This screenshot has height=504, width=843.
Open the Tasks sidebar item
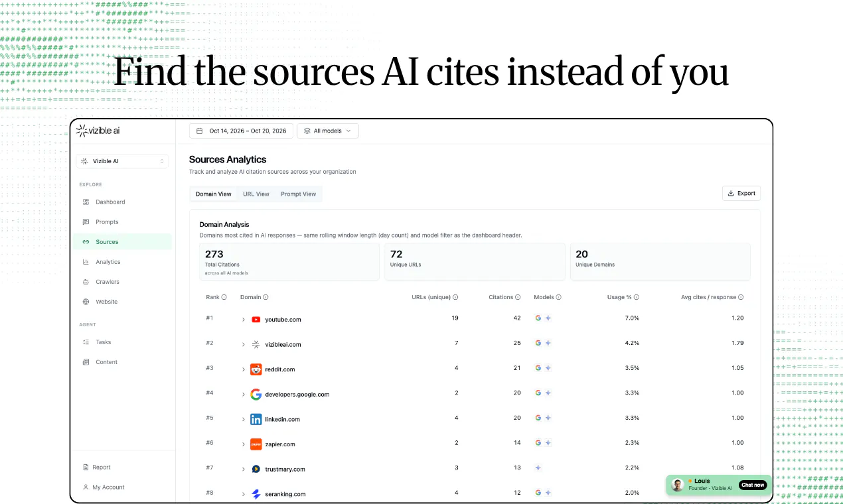[x=122, y=342]
